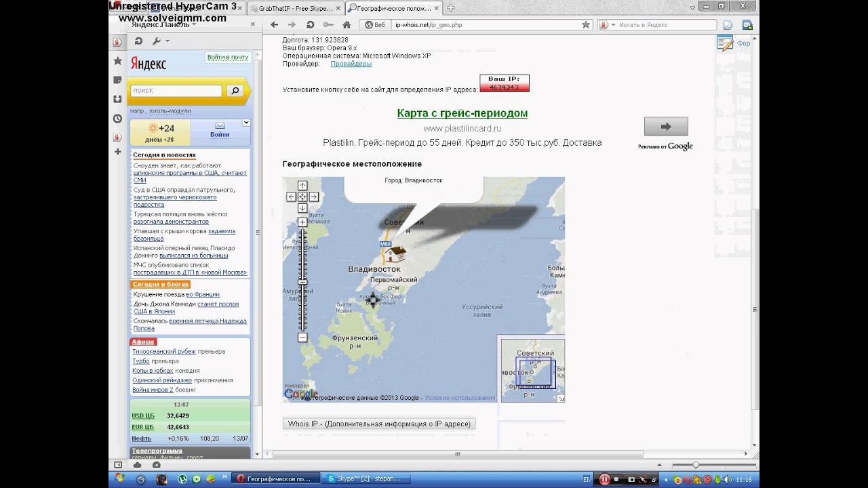
Task: Open the +24 weather widget
Action: [160, 132]
